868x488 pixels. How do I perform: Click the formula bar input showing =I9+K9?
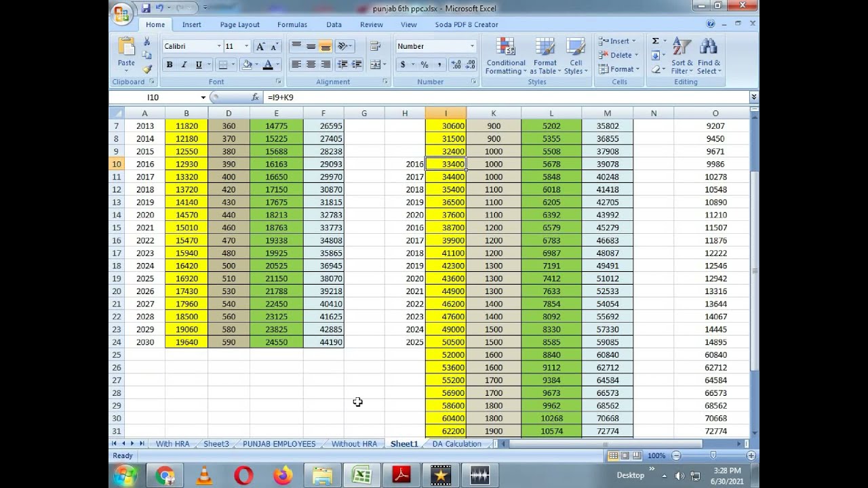click(505, 98)
